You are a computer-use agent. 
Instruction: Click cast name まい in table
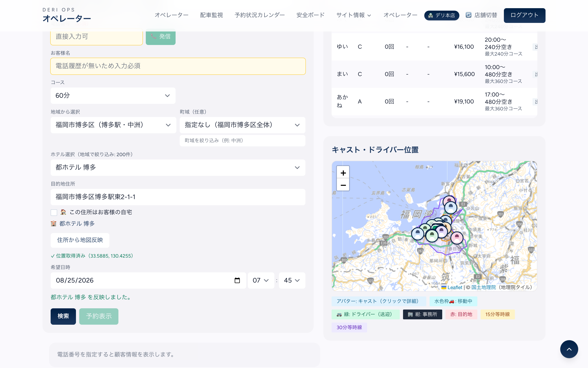[342, 74]
